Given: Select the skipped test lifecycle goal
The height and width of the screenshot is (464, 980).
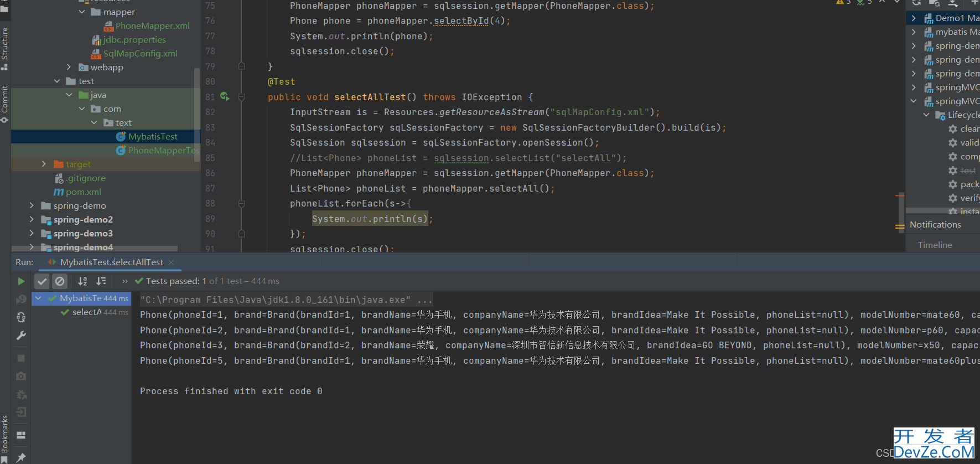Looking at the screenshot, I should pyautogui.click(x=963, y=171).
